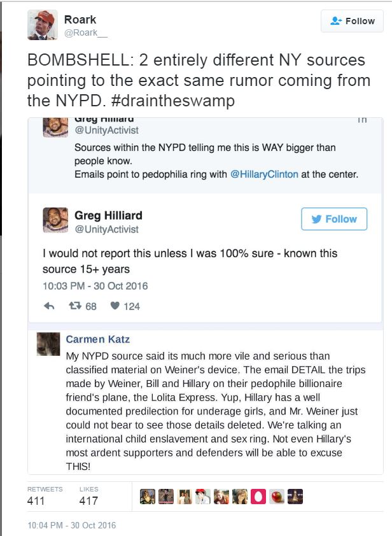392x536 pixels.
Task: Click the reply arrow icon
Action: tap(49, 306)
